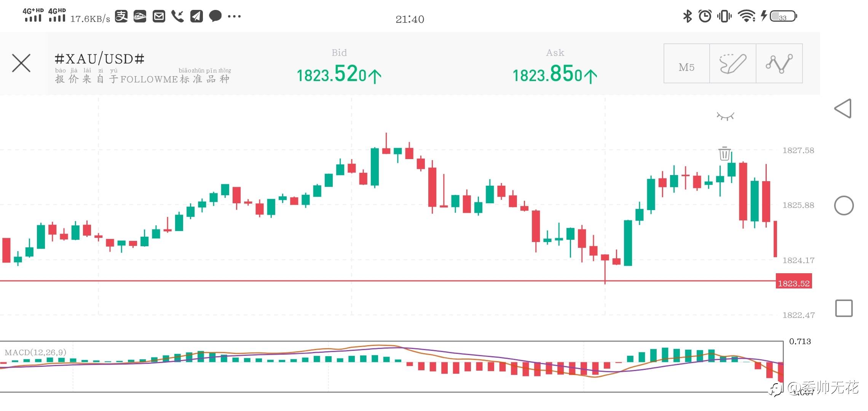Tap the mail notification icon
The height and width of the screenshot is (411, 868).
pyautogui.click(x=159, y=16)
